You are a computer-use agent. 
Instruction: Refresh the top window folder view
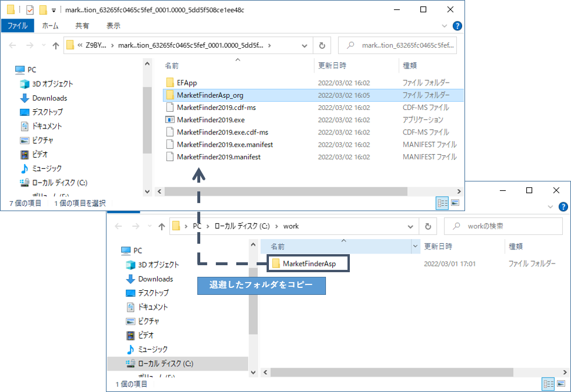(x=322, y=46)
